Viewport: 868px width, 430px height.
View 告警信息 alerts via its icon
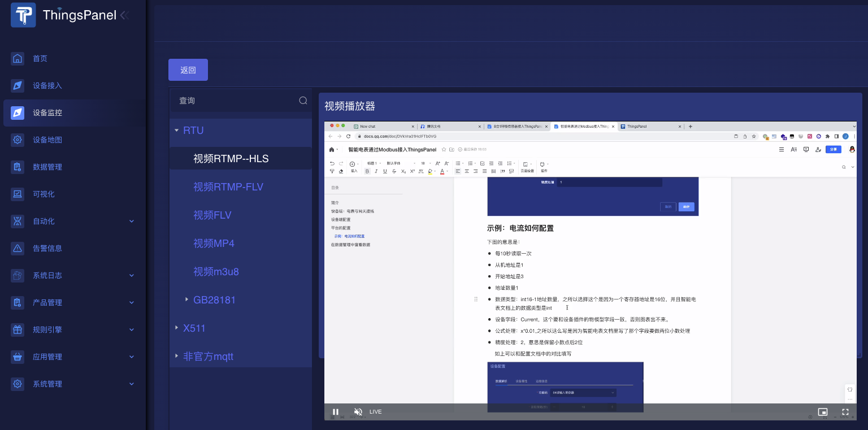pyautogui.click(x=18, y=248)
